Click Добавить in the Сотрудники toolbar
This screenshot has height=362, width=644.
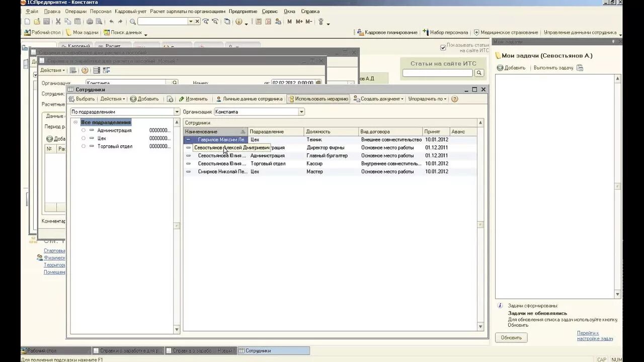(x=144, y=99)
